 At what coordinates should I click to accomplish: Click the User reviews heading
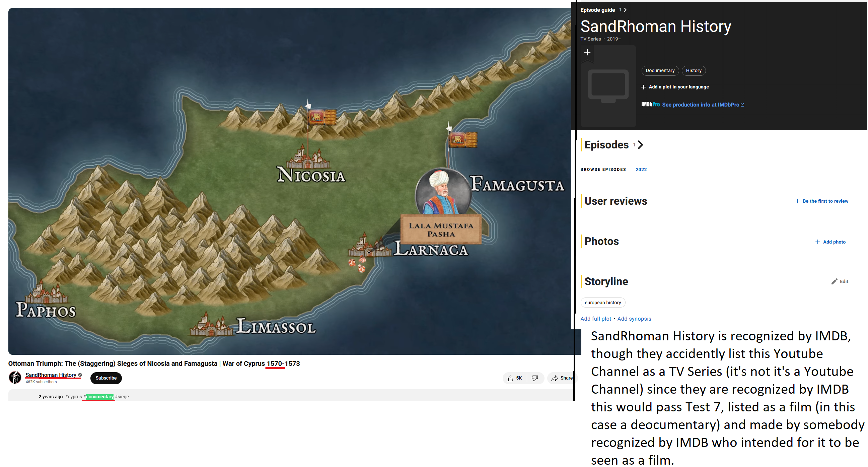(616, 201)
